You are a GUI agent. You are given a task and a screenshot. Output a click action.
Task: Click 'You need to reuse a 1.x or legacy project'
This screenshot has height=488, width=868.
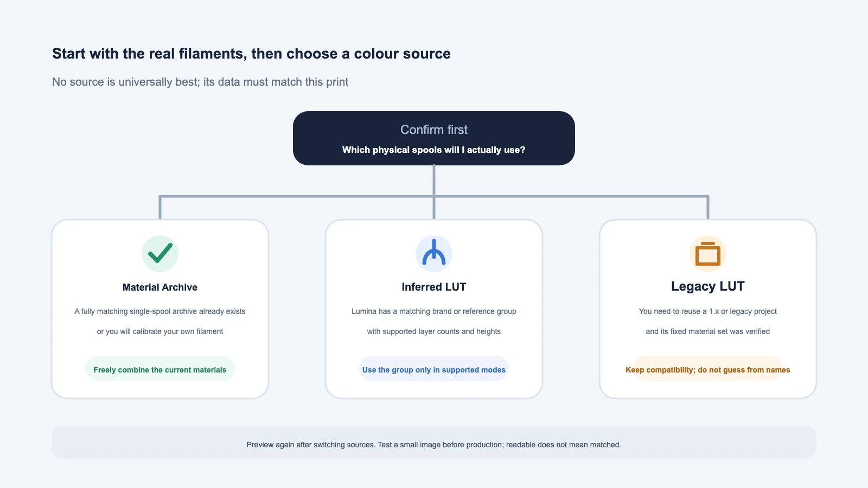[708, 311]
